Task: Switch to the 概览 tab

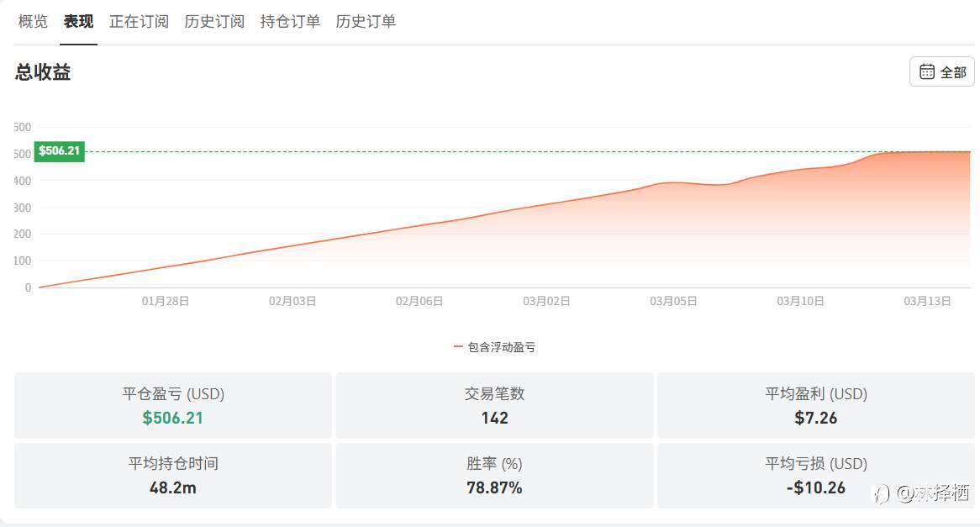Action: [33, 22]
